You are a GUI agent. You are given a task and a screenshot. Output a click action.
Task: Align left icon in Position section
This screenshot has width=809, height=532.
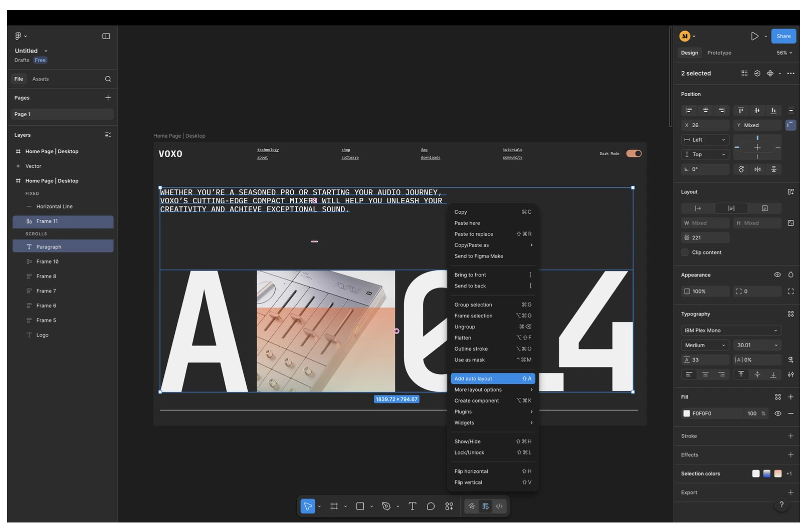(689, 110)
